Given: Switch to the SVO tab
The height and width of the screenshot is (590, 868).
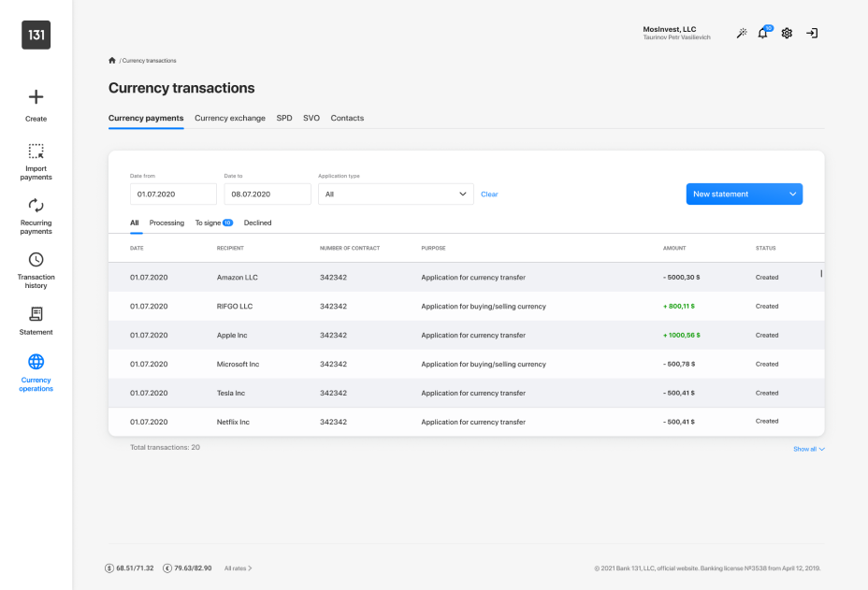Looking at the screenshot, I should [x=311, y=118].
